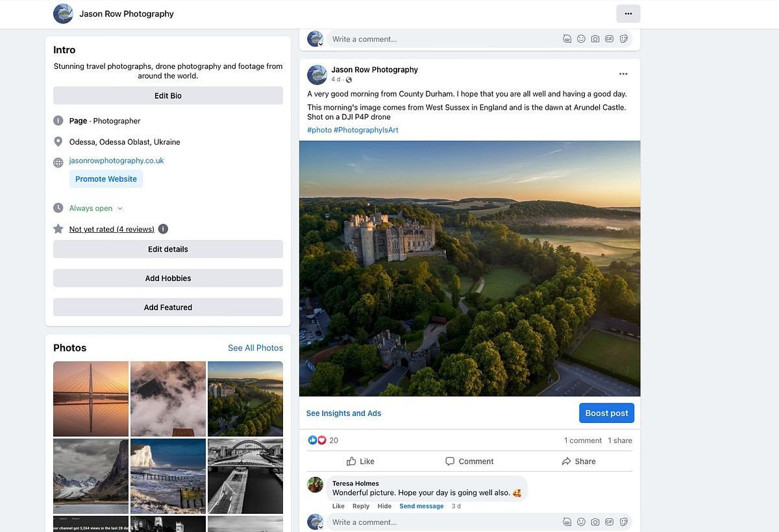The width and height of the screenshot is (779, 532).
Task: Open the emoji picker in the bottom comment box
Action: point(581,522)
